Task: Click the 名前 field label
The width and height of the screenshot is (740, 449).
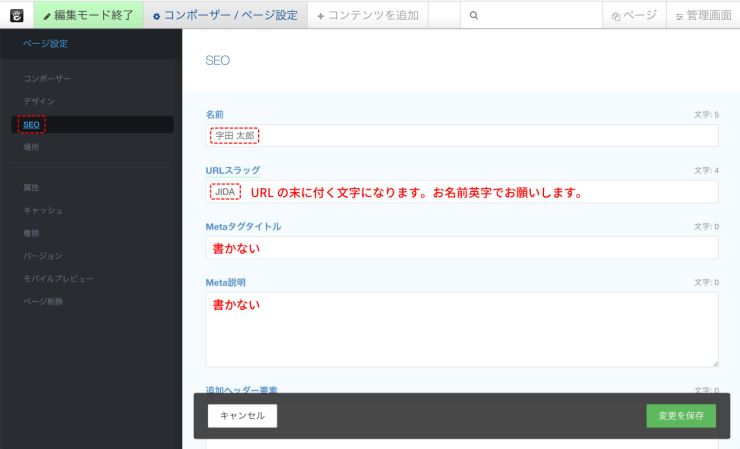Action: [x=215, y=114]
